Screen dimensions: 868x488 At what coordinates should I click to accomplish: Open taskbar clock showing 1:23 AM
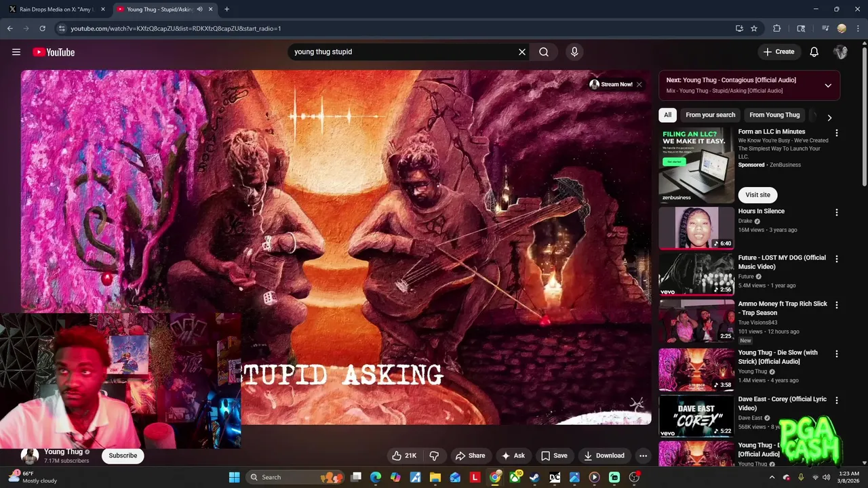(849, 477)
